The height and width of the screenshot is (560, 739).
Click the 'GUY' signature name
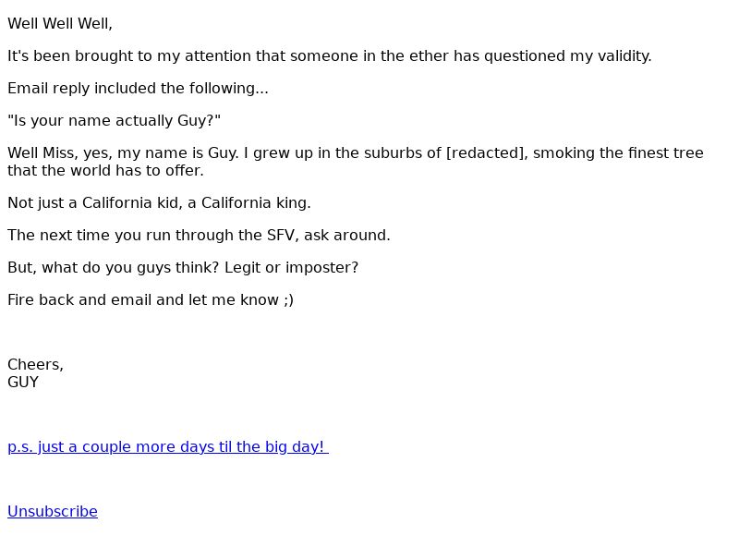(x=23, y=383)
